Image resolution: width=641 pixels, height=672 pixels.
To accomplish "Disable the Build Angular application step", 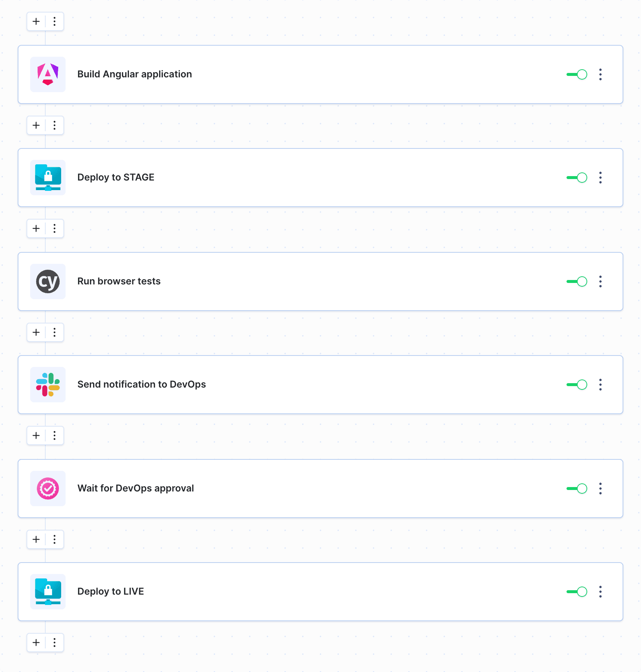I will 576,74.
